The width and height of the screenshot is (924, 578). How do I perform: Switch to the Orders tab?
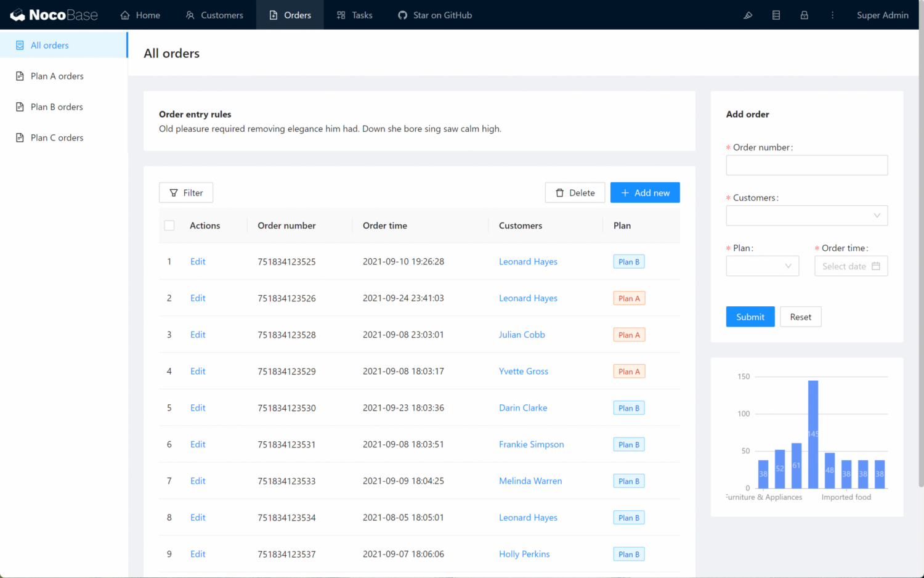coord(290,15)
